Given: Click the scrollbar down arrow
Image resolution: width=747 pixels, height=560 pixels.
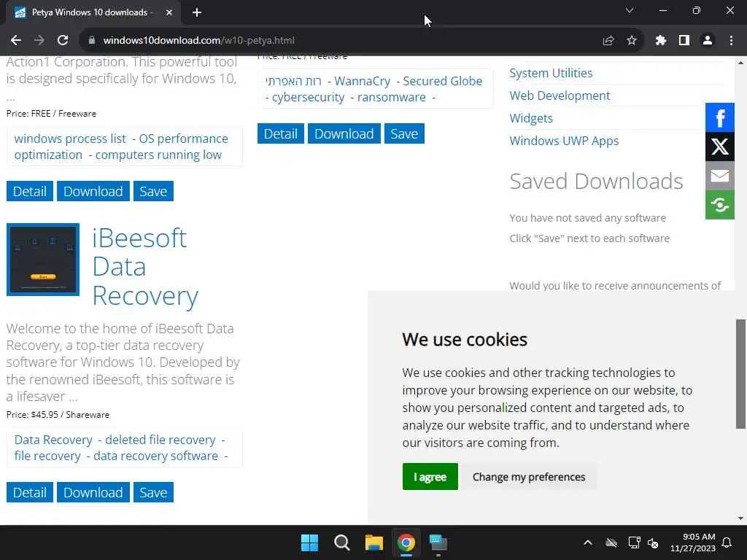Looking at the screenshot, I should (740, 518).
